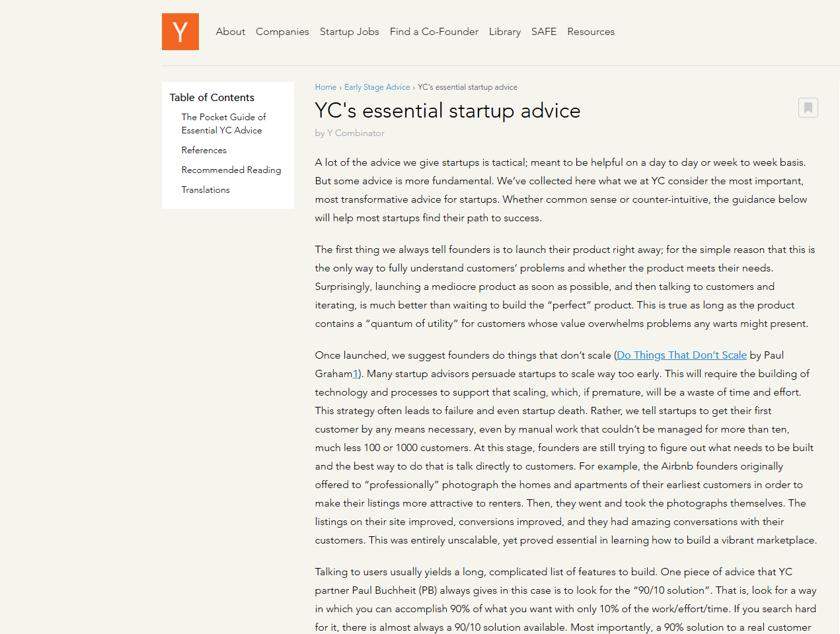Click the Y Combinator logo
The width and height of the screenshot is (840, 634).
(x=180, y=31)
